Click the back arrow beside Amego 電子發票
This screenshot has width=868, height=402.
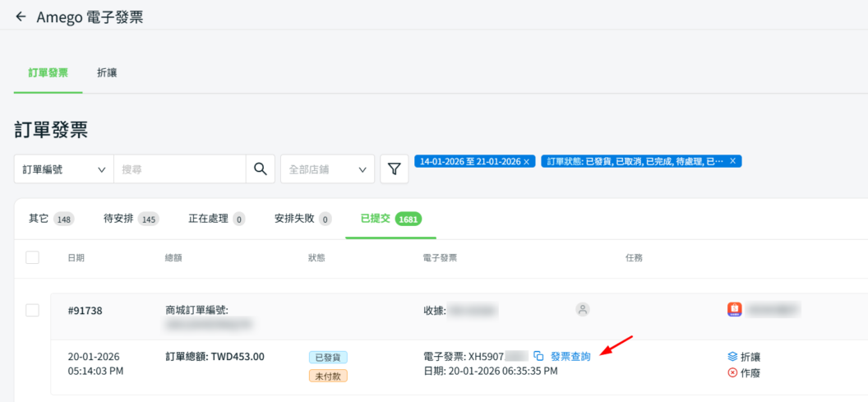click(x=21, y=16)
